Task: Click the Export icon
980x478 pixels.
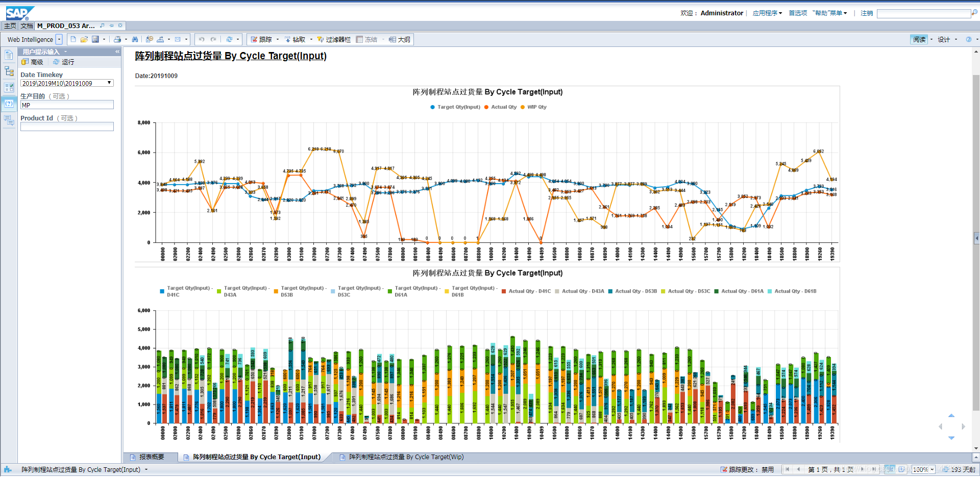Action: coord(161,39)
